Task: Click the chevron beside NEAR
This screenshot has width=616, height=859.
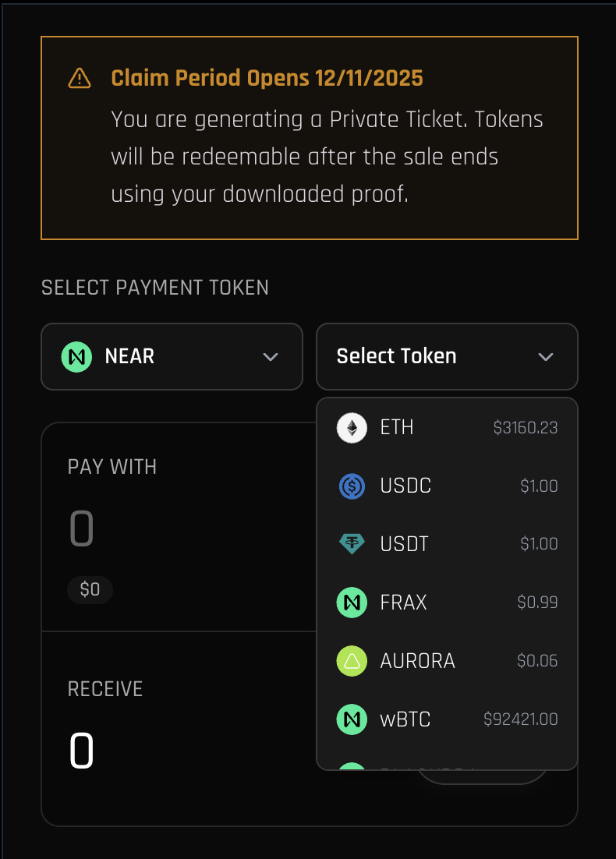Action: (x=271, y=357)
